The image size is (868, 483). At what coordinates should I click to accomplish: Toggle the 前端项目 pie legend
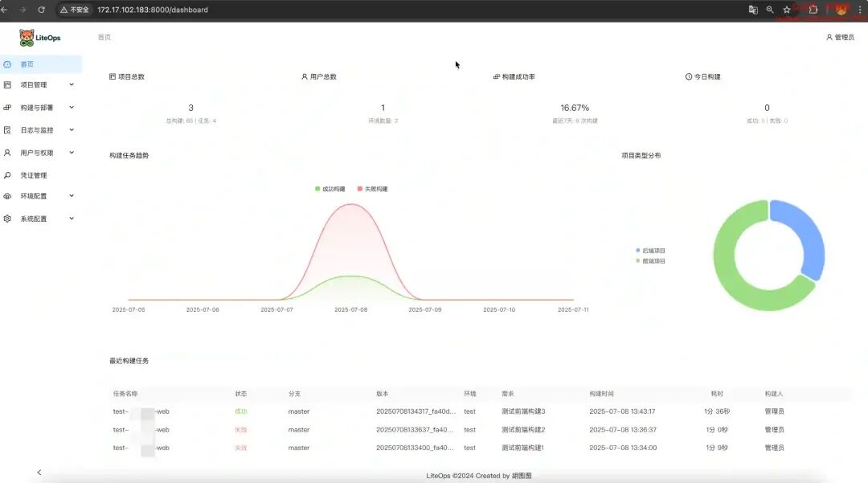click(x=650, y=260)
